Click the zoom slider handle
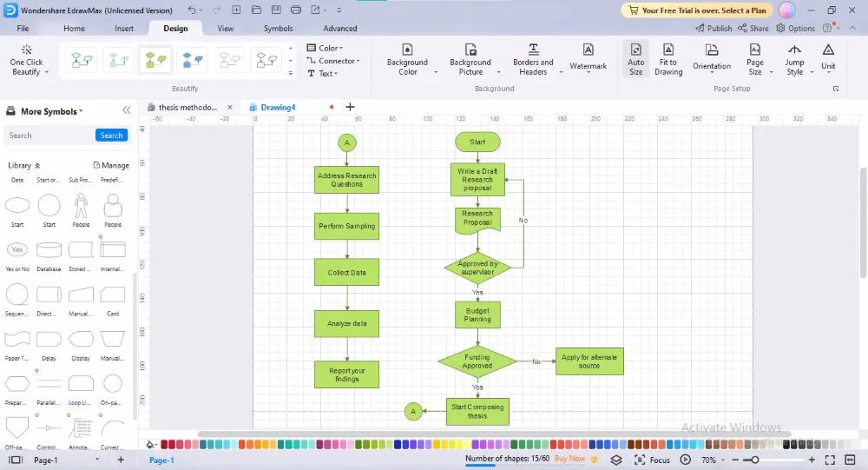Viewport: 868px width, 470px height. click(x=754, y=460)
